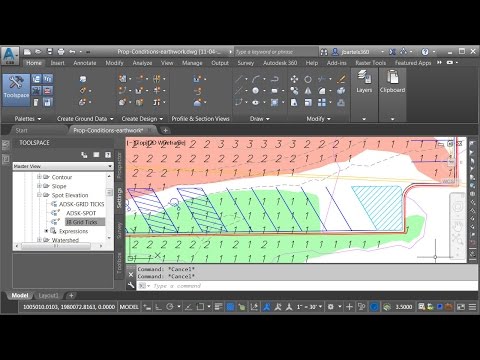Viewport: 480px width, 360px height.
Task: Select the Mirror tool in Modify panel
Action: point(308,91)
